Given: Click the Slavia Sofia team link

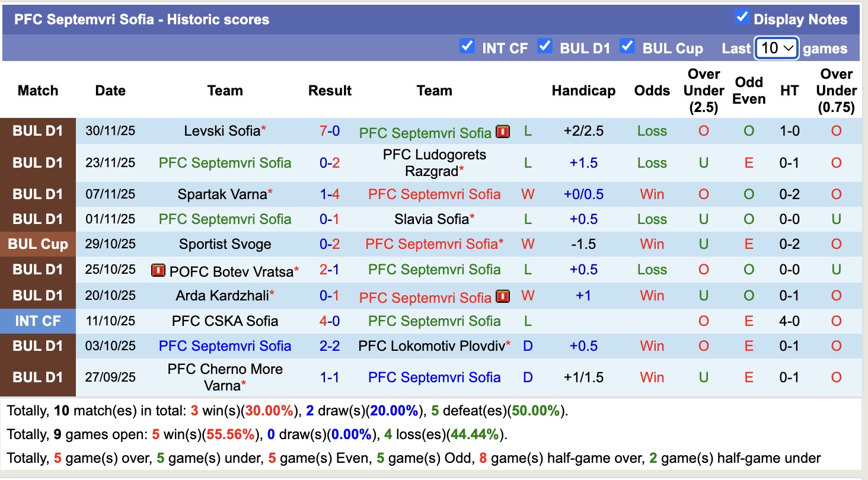Looking at the screenshot, I should (432, 219).
